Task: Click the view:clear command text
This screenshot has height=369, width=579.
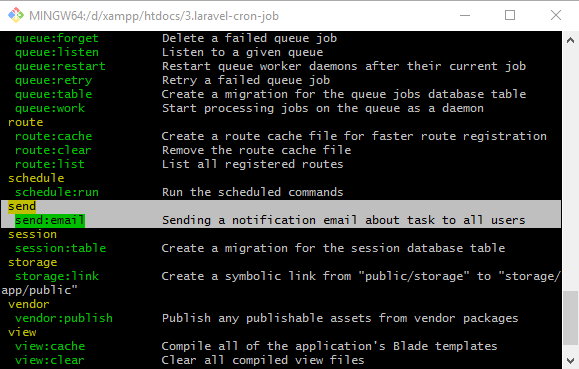Action: (50, 360)
